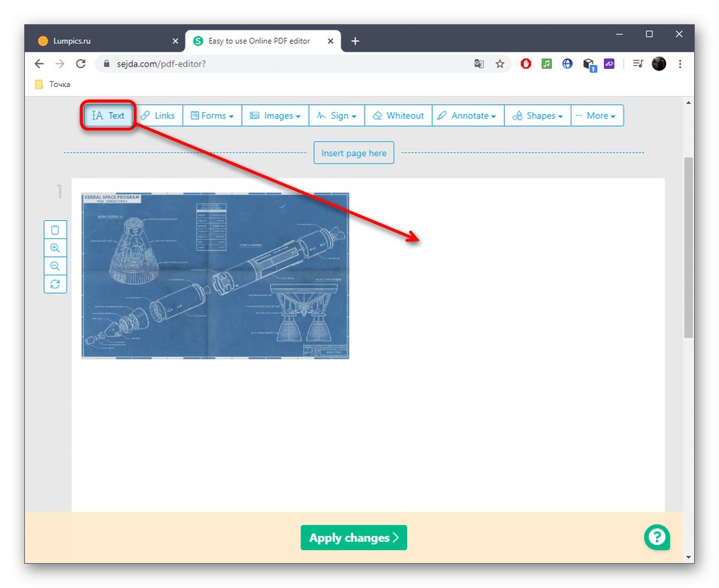Open the Links tool
This screenshot has height=588, width=719.
coord(158,115)
